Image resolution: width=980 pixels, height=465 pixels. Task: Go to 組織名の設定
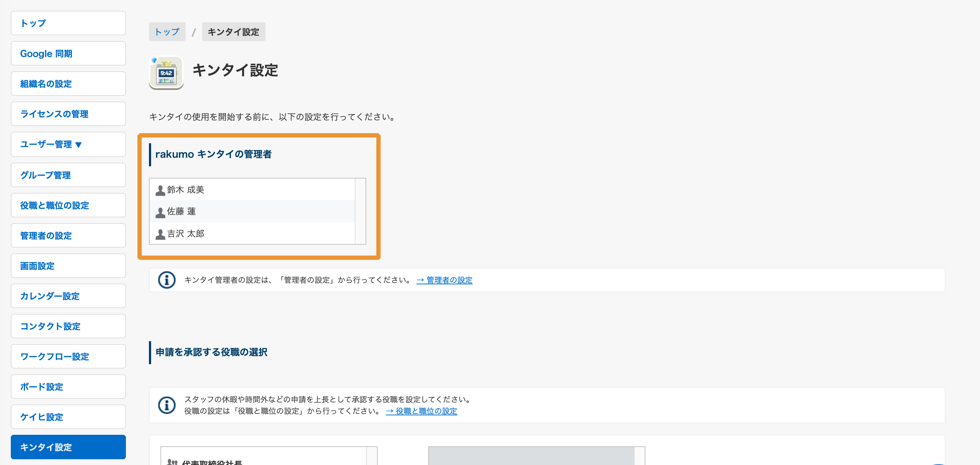click(68, 84)
